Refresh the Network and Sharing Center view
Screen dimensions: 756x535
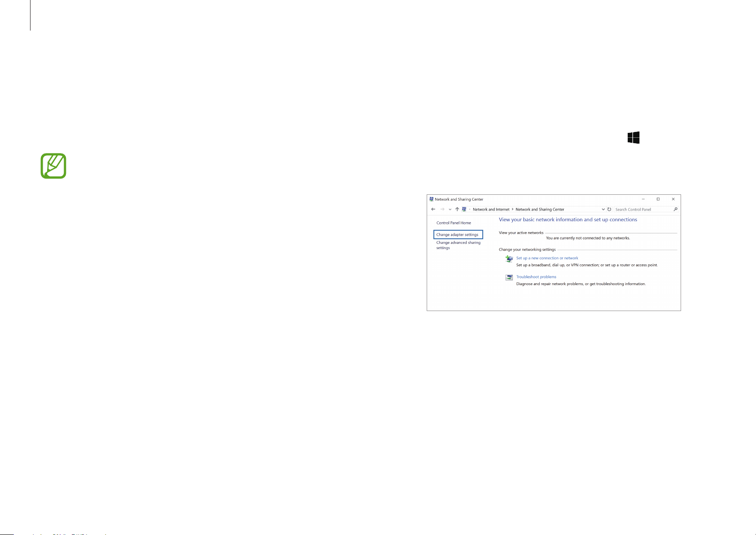click(609, 210)
